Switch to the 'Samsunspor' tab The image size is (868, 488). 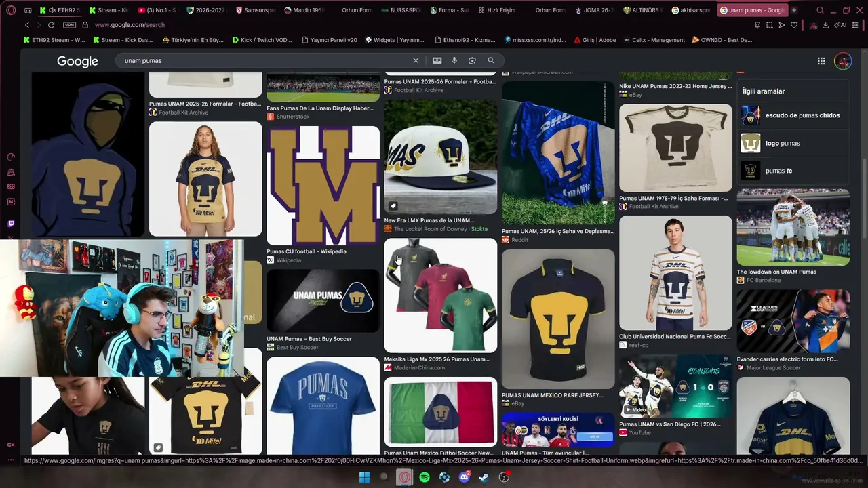point(256,10)
